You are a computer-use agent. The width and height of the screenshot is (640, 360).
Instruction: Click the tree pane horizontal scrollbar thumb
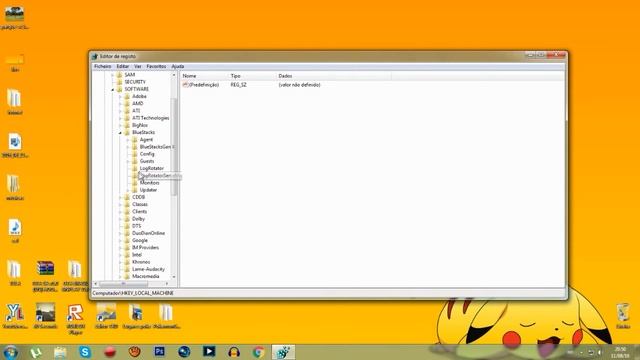tap(123, 284)
